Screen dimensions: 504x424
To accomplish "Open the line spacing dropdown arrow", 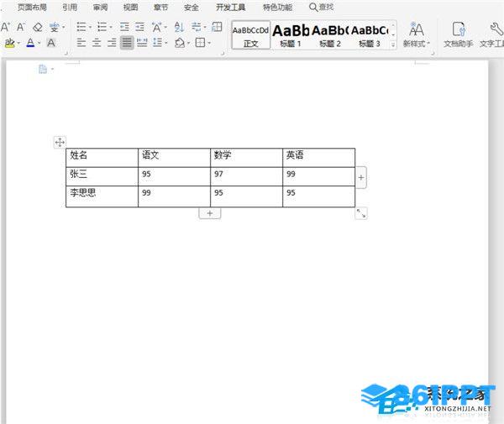I will click(x=166, y=43).
